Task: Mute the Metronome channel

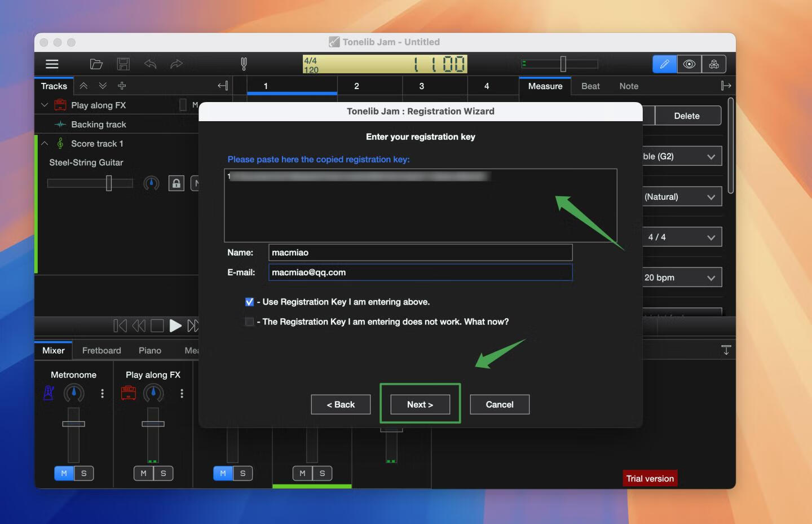Action: coord(64,473)
